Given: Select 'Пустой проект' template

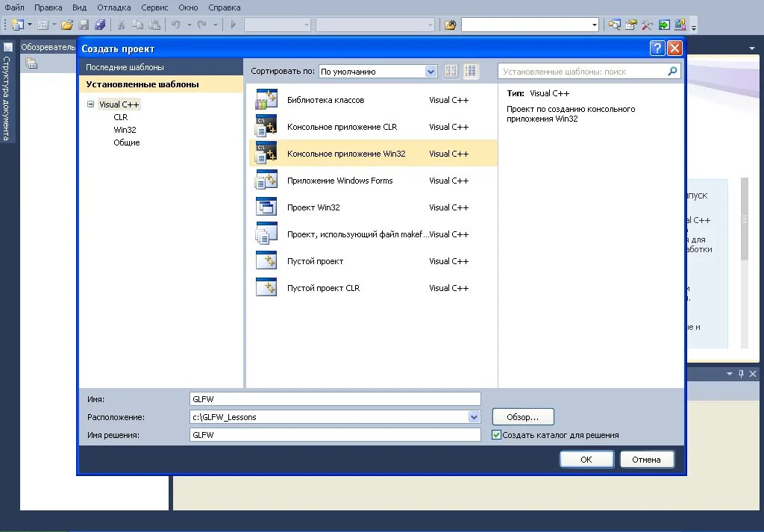Looking at the screenshot, I should (373, 261).
